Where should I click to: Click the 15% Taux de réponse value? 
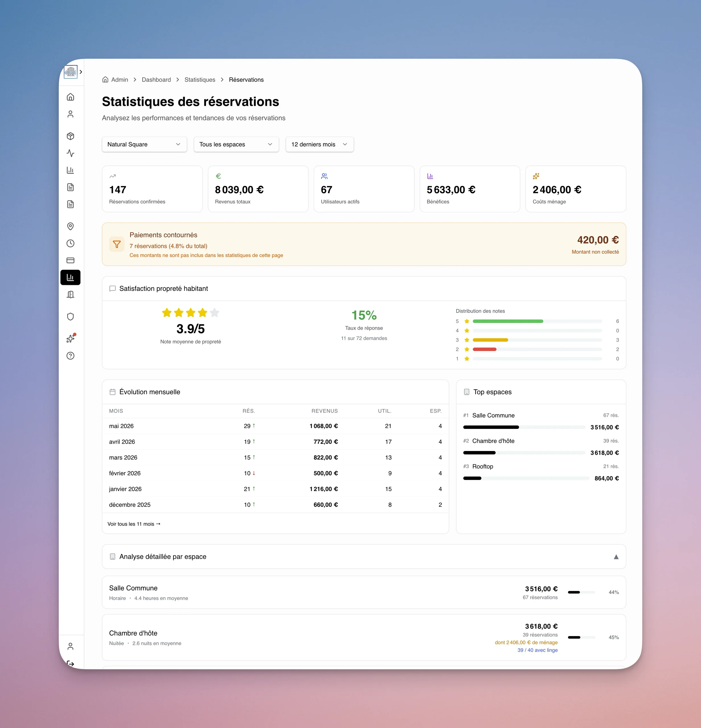(x=364, y=315)
